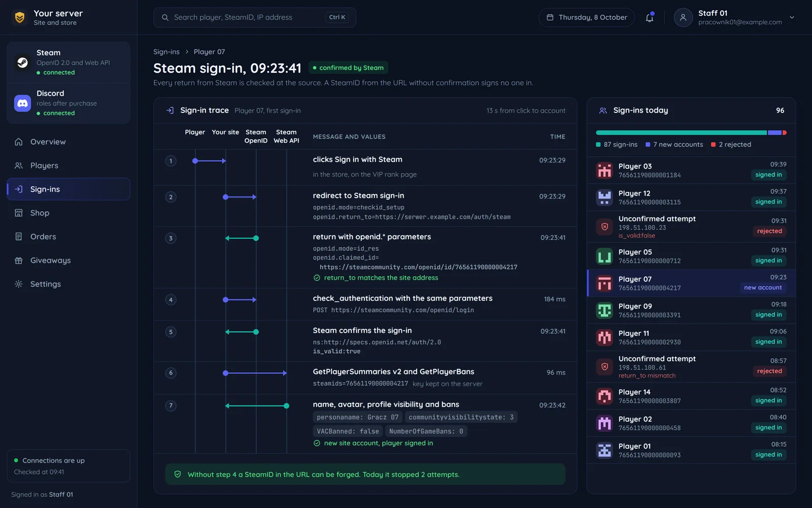Click the VACBanned: false chip
This screenshot has width=812, height=508.
pos(348,431)
